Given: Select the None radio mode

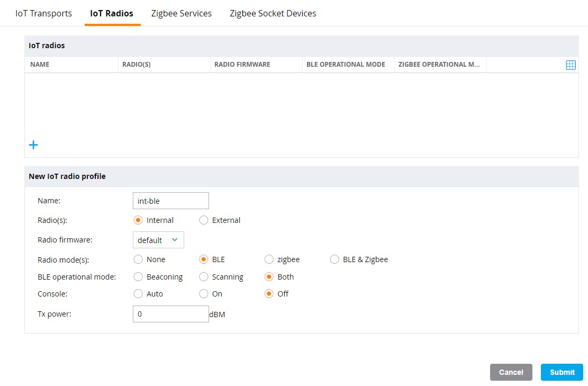Looking at the screenshot, I should coord(138,259).
